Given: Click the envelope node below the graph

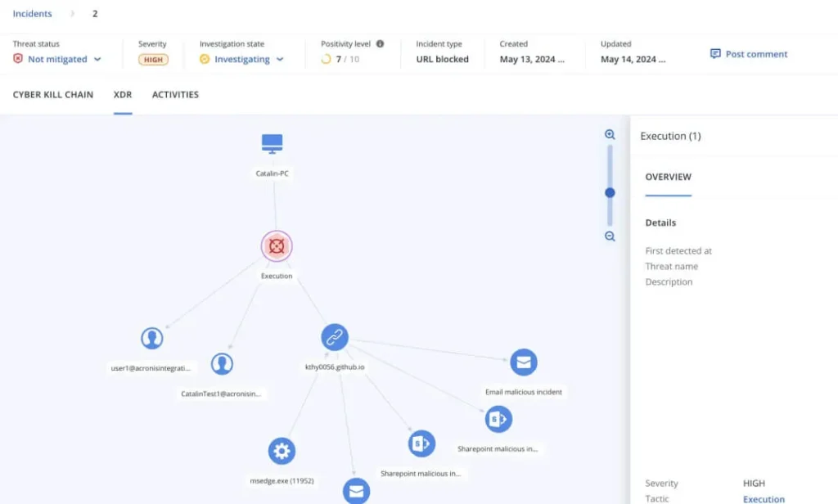Looking at the screenshot, I should pos(356,491).
